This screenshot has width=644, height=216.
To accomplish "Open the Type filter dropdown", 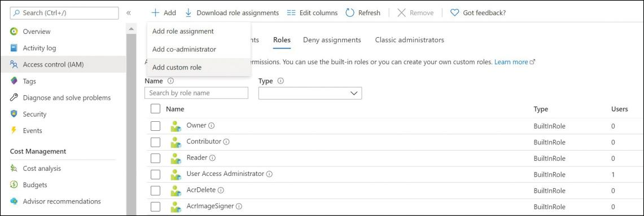I will click(310, 93).
